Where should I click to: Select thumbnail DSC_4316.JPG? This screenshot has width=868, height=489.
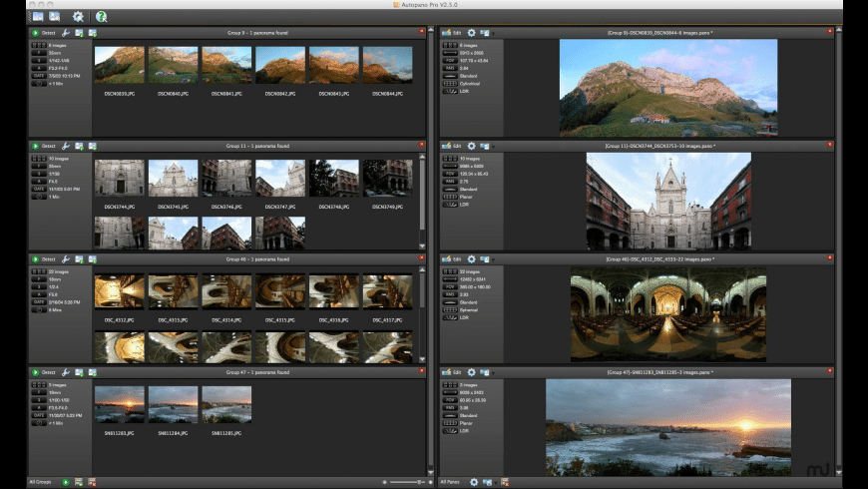coord(334,291)
